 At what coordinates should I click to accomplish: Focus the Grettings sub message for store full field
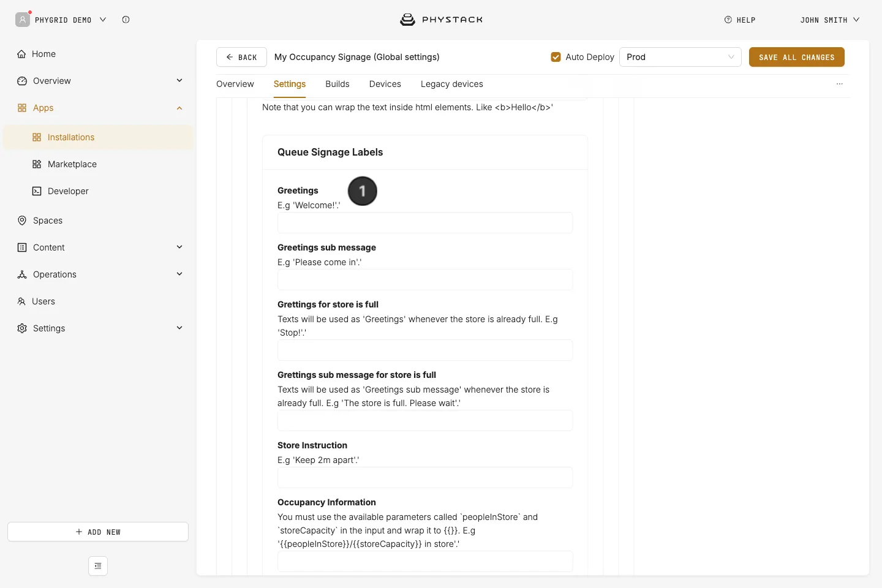[x=425, y=421]
